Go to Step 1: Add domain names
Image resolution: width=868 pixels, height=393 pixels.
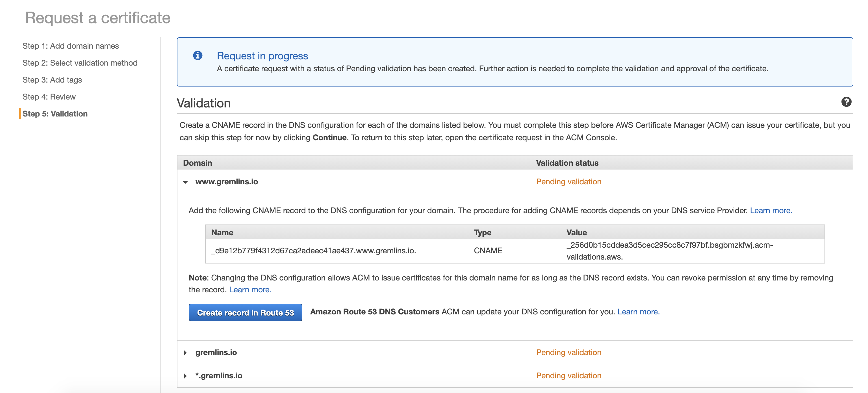71,46
